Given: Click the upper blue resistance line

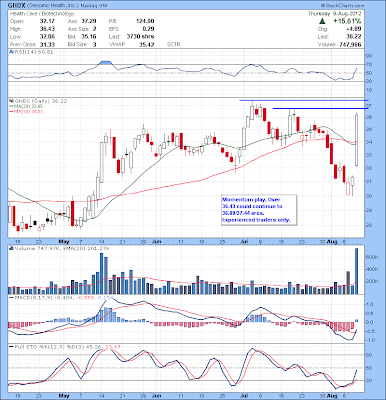Looking at the screenshot, I should 304,100.
